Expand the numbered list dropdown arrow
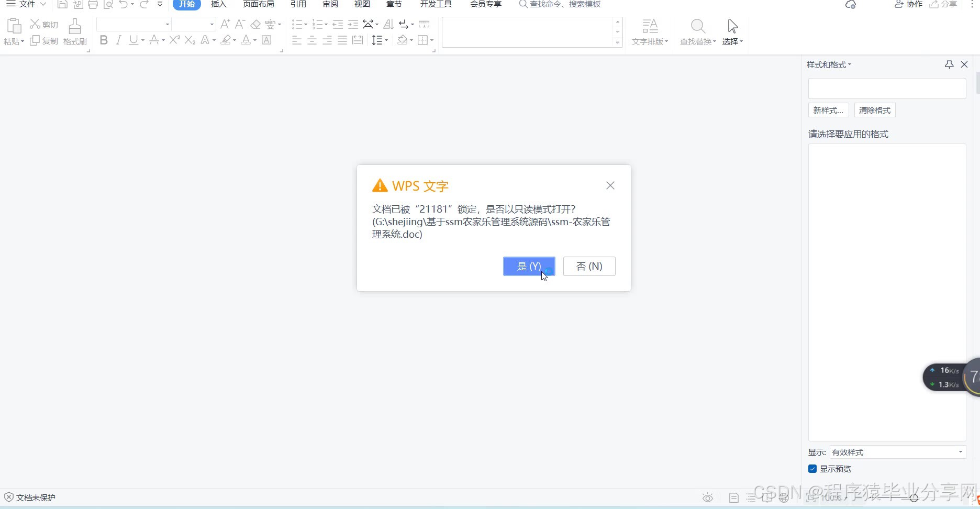Viewport: 980px width, 509px height. [326, 25]
